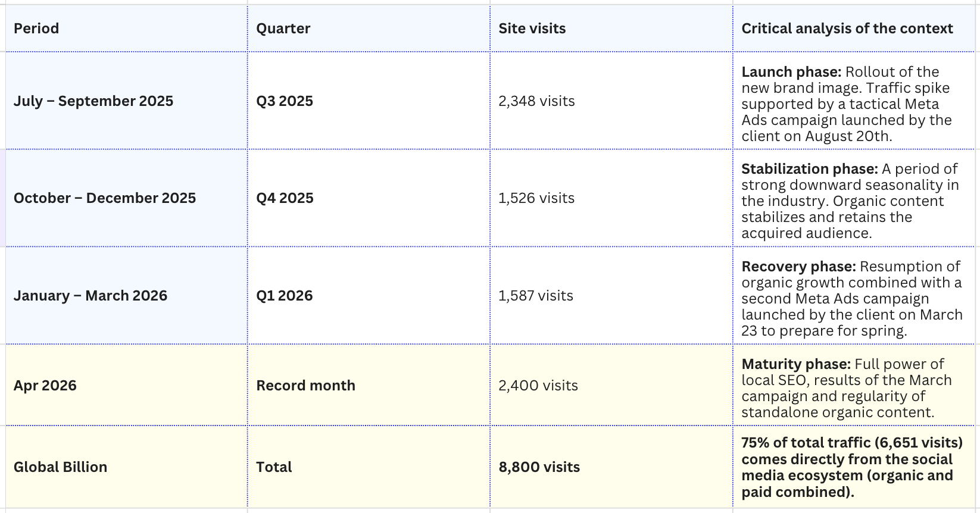The height and width of the screenshot is (513, 980).
Task: Select the '75% of total traffic' cell
Action: (x=854, y=467)
